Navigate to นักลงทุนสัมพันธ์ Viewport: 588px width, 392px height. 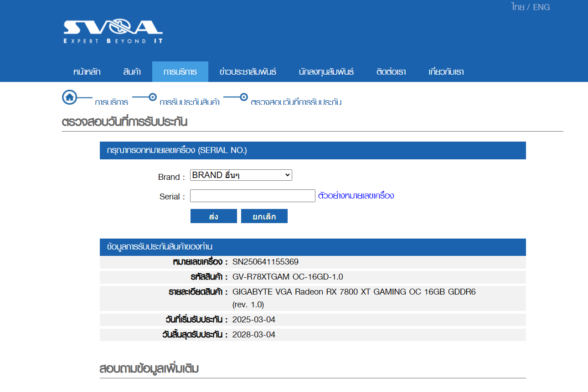click(326, 72)
